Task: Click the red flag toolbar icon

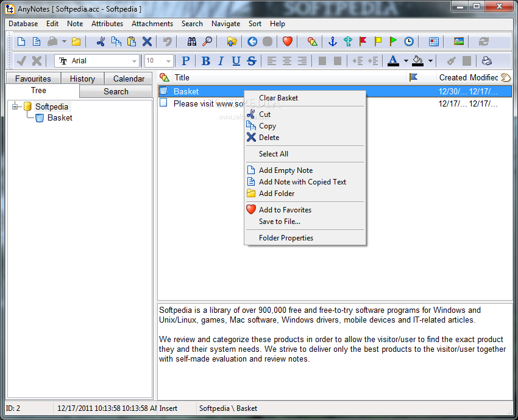Action: tap(363, 41)
